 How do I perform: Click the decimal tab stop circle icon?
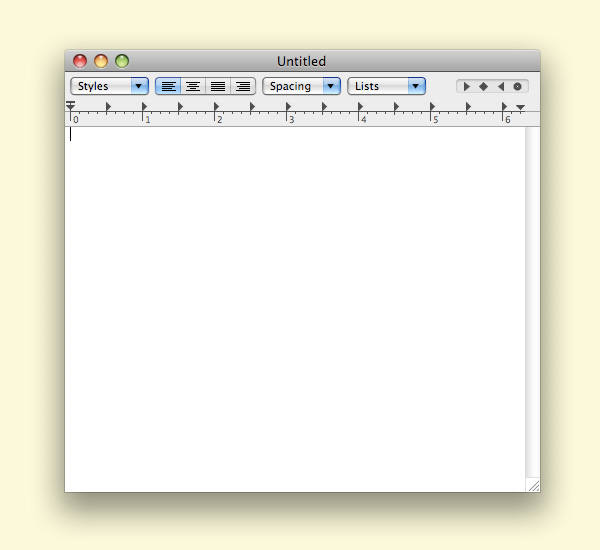point(517,86)
